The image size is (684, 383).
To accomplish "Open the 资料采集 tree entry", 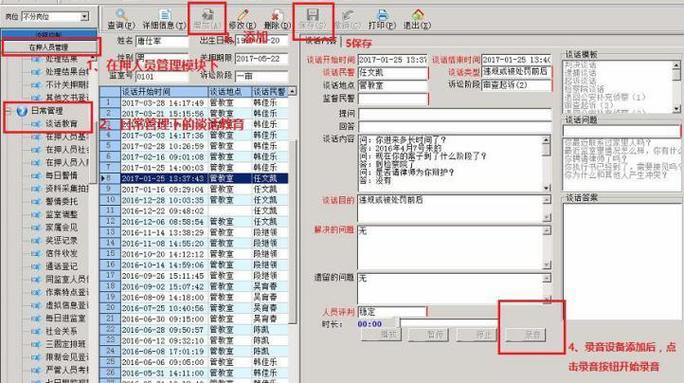I will [x=67, y=188].
